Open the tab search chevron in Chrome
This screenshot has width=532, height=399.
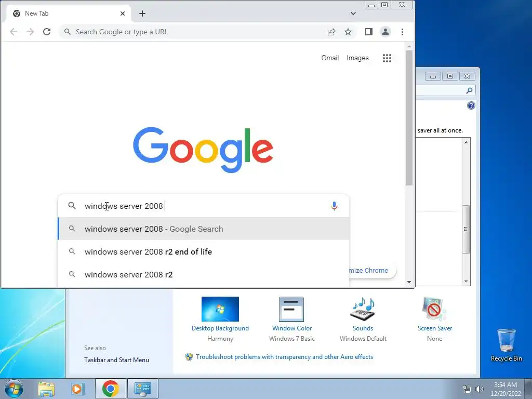(353, 14)
